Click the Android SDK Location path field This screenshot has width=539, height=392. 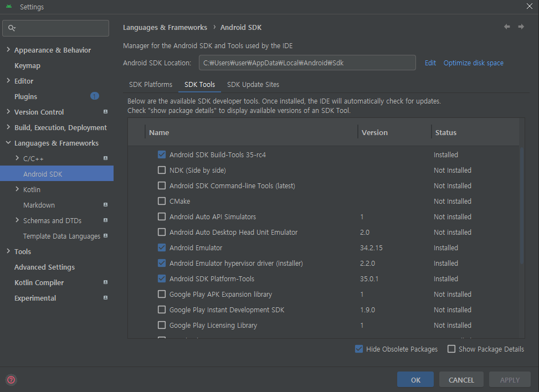pyautogui.click(x=307, y=63)
